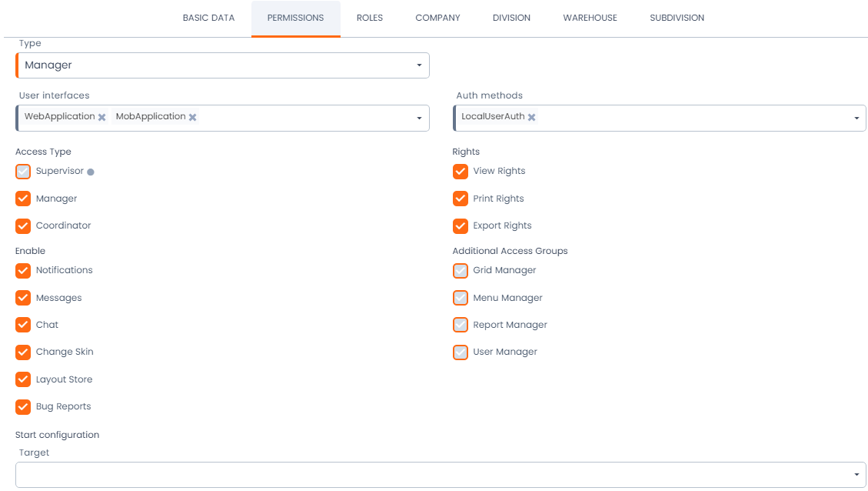This screenshot has width=868, height=491.
Task: Turn off the Chat checkbox
Action: coord(23,325)
